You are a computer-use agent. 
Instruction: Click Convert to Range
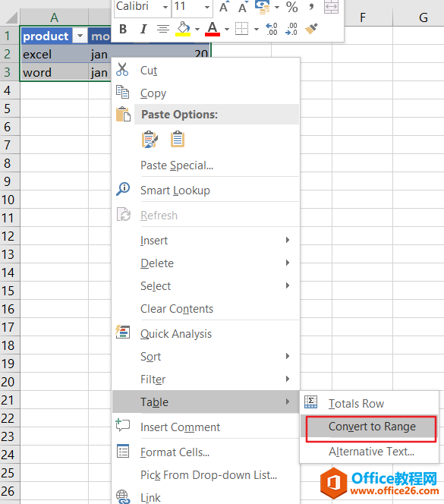pyautogui.click(x=371, y=427)
